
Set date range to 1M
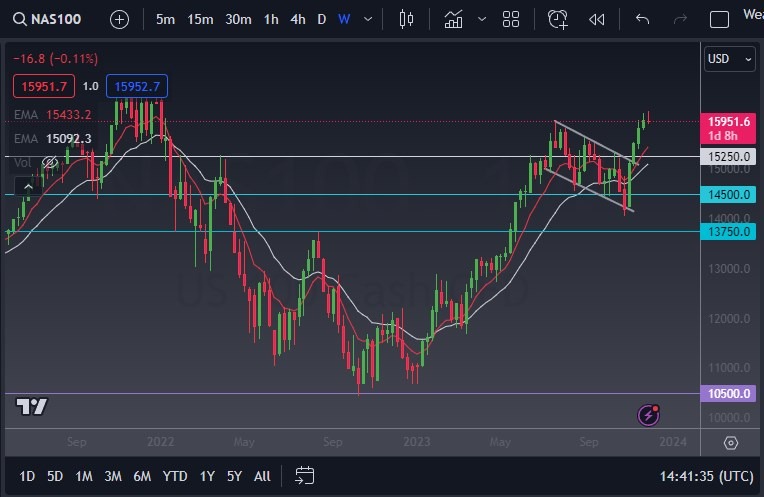pyautogui.click(x=84, y=476)
